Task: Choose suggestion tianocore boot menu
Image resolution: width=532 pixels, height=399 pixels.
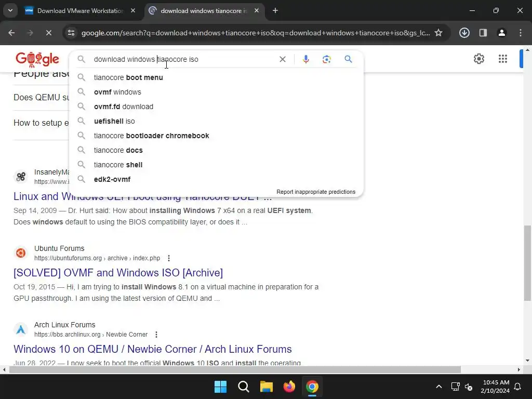Action: coord(217,77)
